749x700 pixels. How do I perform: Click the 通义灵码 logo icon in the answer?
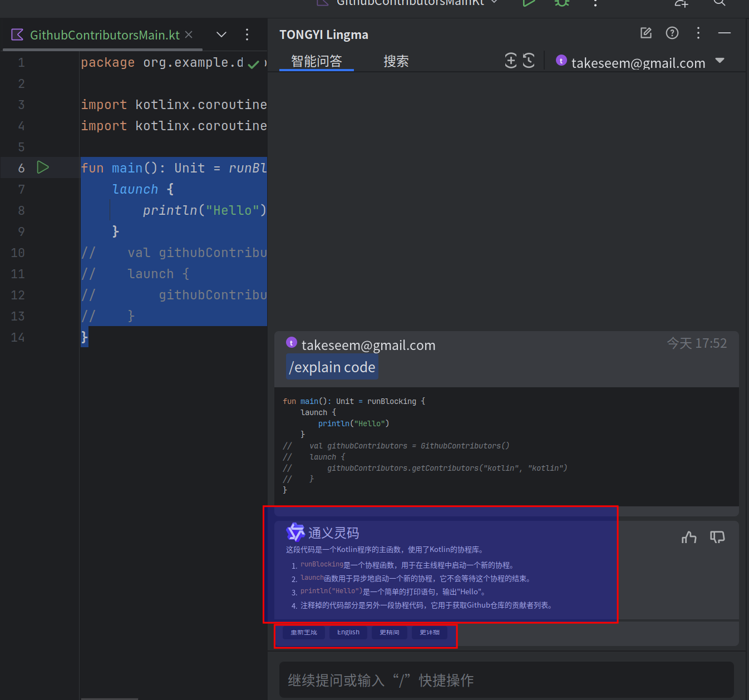(295, 532)
